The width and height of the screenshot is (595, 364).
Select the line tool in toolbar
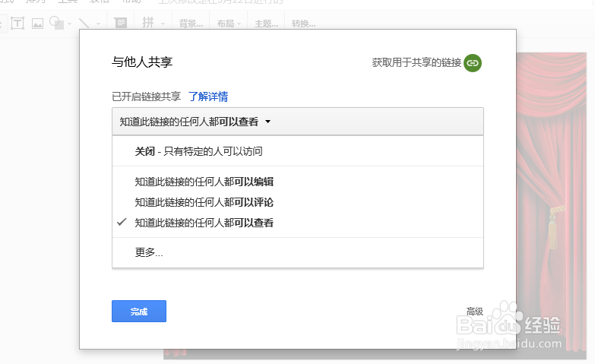click(84, 24)
